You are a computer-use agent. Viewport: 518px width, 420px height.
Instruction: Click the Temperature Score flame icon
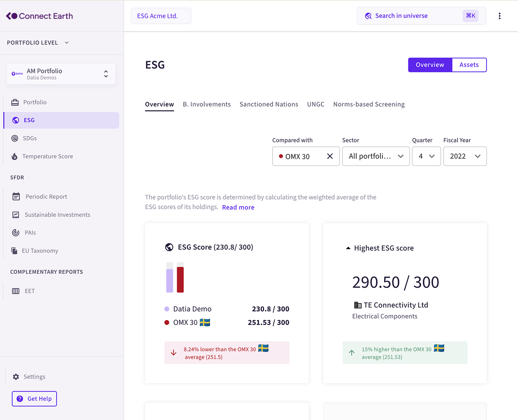[x=14, y=156]
